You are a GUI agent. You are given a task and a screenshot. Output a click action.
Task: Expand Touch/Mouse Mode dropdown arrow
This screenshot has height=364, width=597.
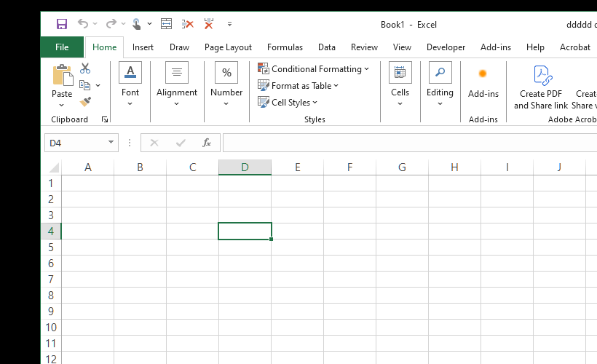point(150,24)
